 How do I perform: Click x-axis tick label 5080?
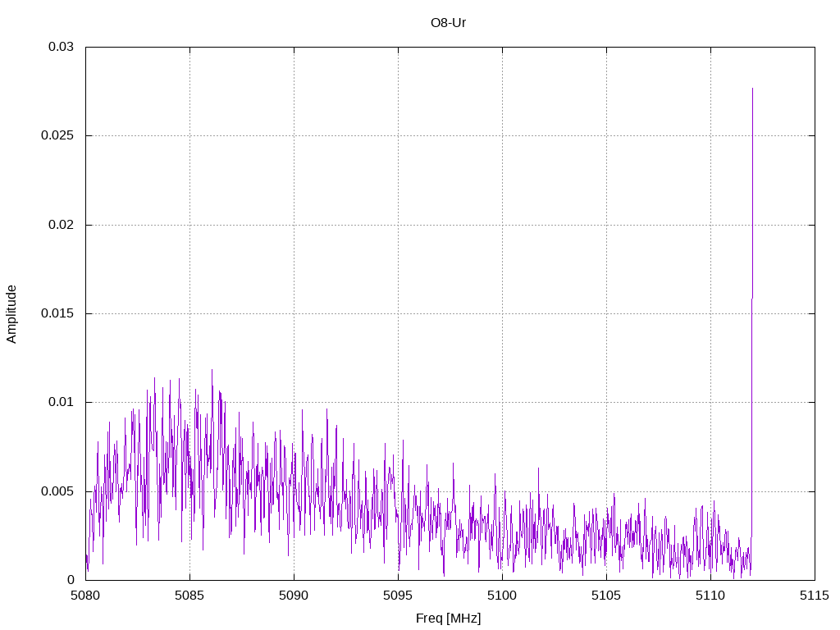[x=85, y=596]
